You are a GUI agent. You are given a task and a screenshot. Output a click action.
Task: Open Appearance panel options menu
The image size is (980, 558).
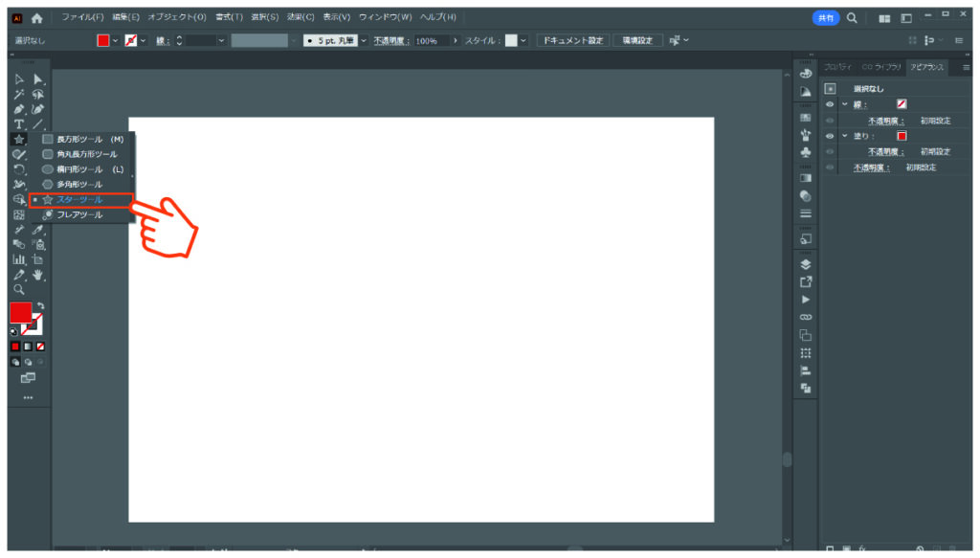pyautogui.click(x=967, y=68)
